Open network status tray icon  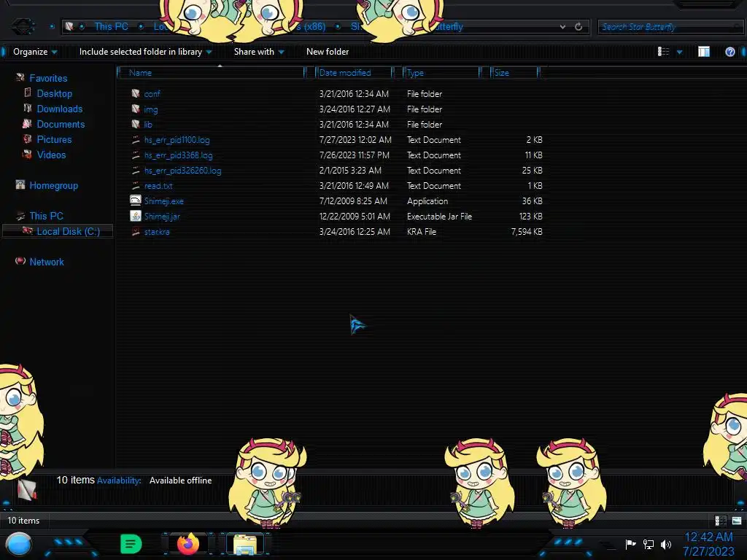[x=648, y=544]
